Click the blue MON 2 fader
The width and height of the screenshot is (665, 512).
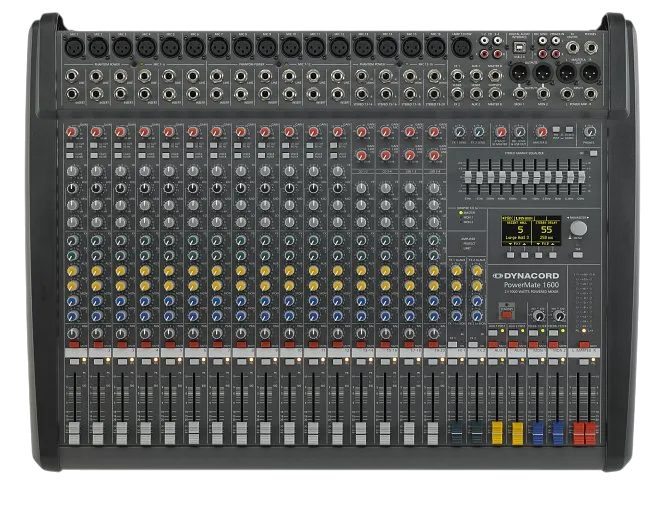(x=558, y=433)
